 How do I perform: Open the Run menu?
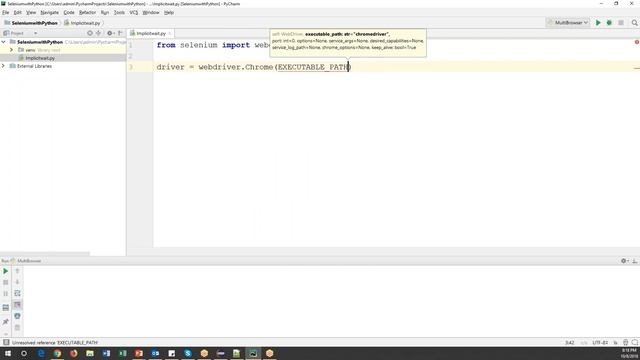tap(105, 13)
